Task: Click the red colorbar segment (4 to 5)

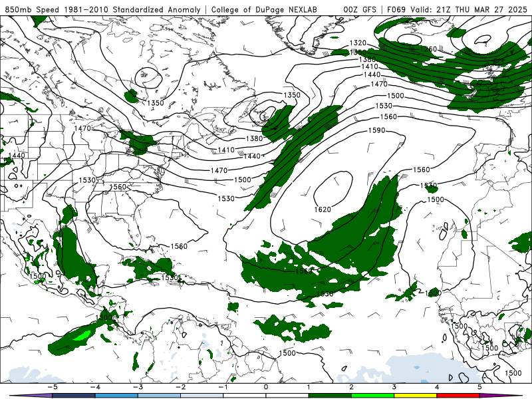Action: tap(458, 396)
